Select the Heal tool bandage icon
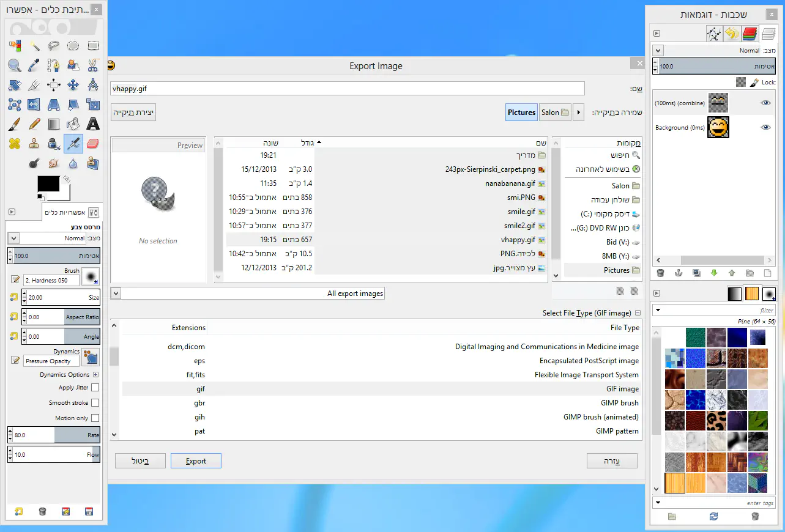 (15, 144)
